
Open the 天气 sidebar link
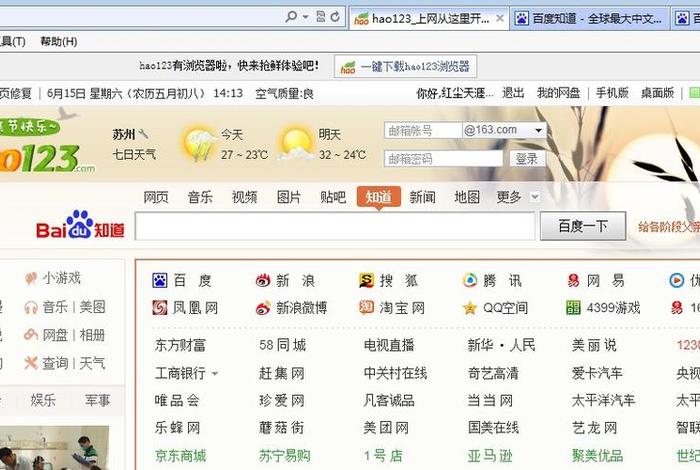point(92,363)
